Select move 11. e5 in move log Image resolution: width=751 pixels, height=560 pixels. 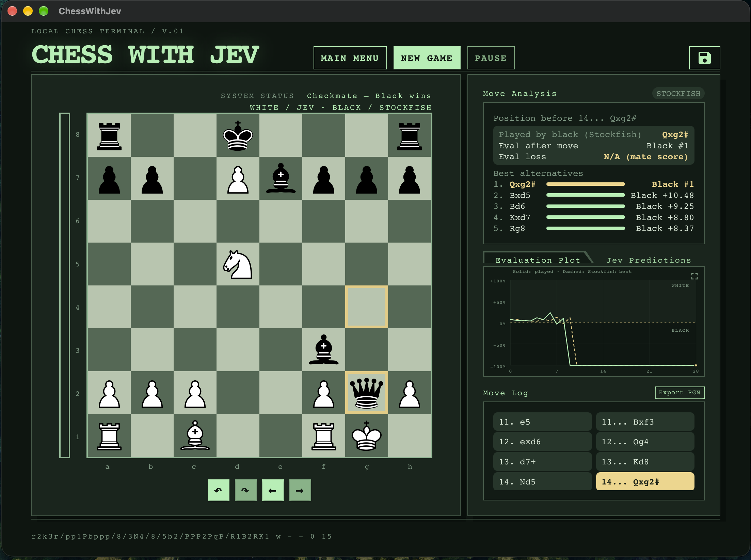click(x=542, y=422)
